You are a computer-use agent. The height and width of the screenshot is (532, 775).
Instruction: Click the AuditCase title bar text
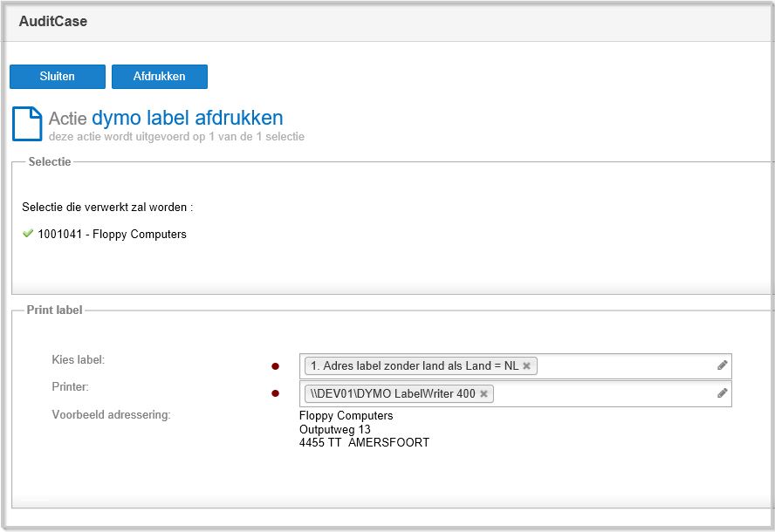point(53,21)
